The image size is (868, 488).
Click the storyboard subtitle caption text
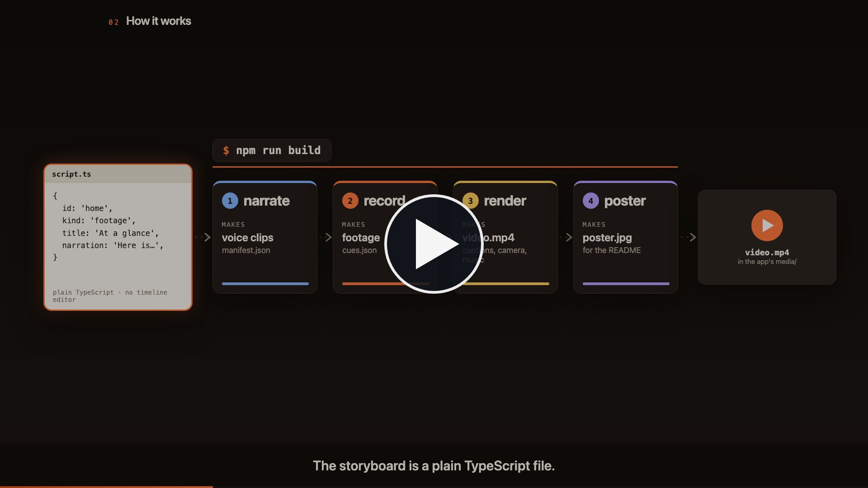pyautogui.click(x=434, y=466)
